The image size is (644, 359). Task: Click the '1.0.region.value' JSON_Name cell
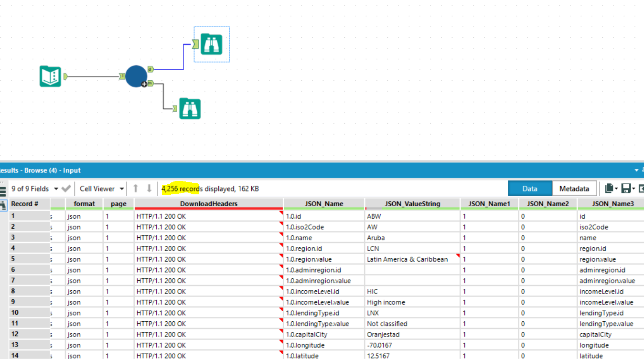point(324,259)
